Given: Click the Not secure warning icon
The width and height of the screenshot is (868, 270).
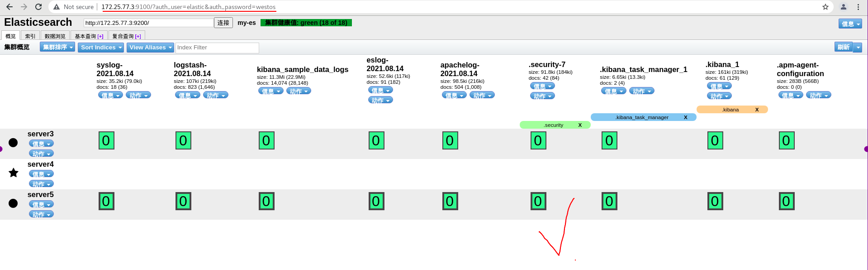Looking at the screenshot, I should [57, 7].
